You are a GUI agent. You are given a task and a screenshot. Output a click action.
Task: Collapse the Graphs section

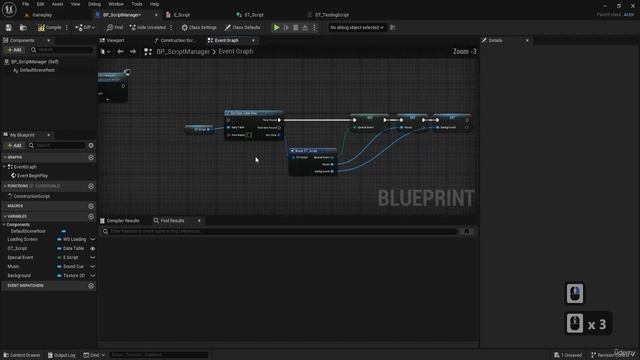(4, 157)
